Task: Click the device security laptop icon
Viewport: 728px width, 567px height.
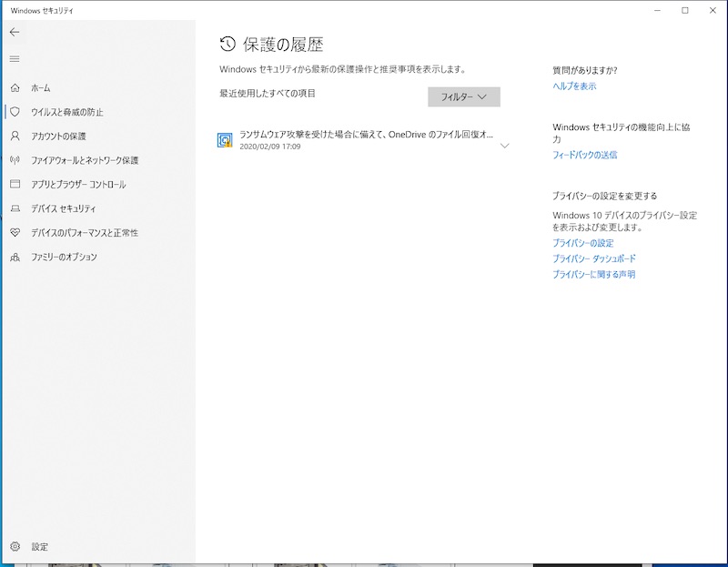Action: point(15,208)
